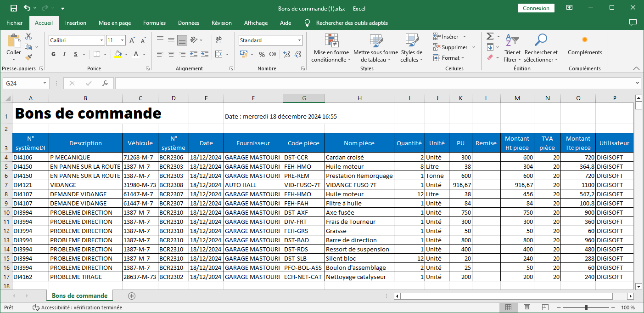Click the percent style icon

point(262,54)
